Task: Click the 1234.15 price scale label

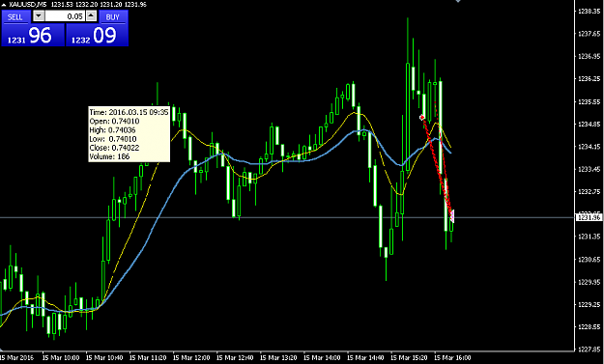Action: 589,147
